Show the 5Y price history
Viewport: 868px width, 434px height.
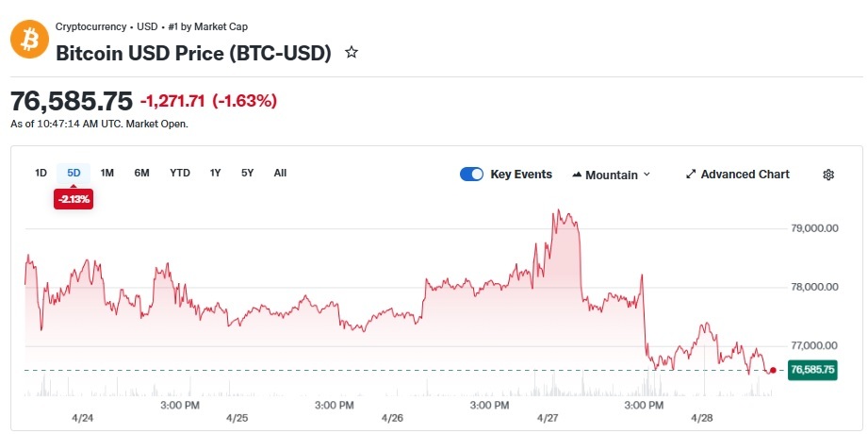click(248, 173)
